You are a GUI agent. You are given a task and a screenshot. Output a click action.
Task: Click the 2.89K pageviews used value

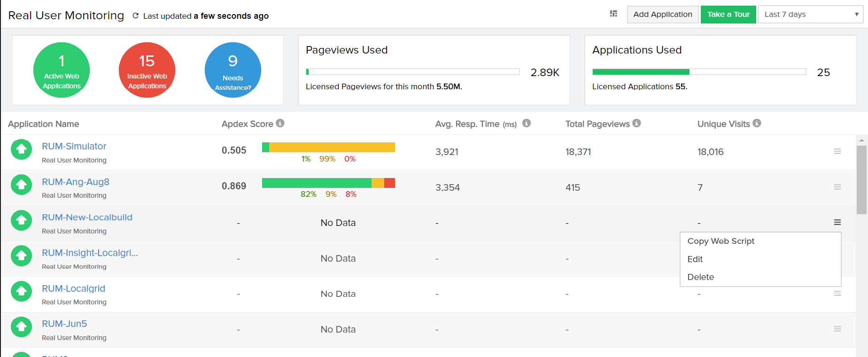coord(545,72)
